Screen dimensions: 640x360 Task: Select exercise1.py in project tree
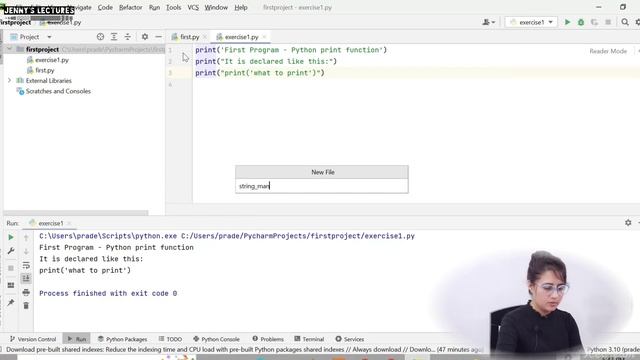click(51, 60)
